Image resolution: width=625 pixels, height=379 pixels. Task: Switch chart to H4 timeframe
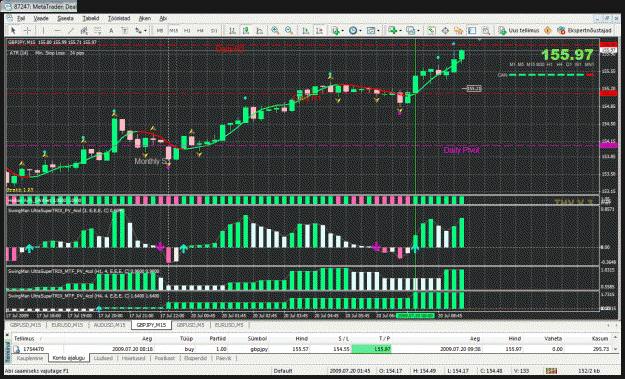(200, 30)
